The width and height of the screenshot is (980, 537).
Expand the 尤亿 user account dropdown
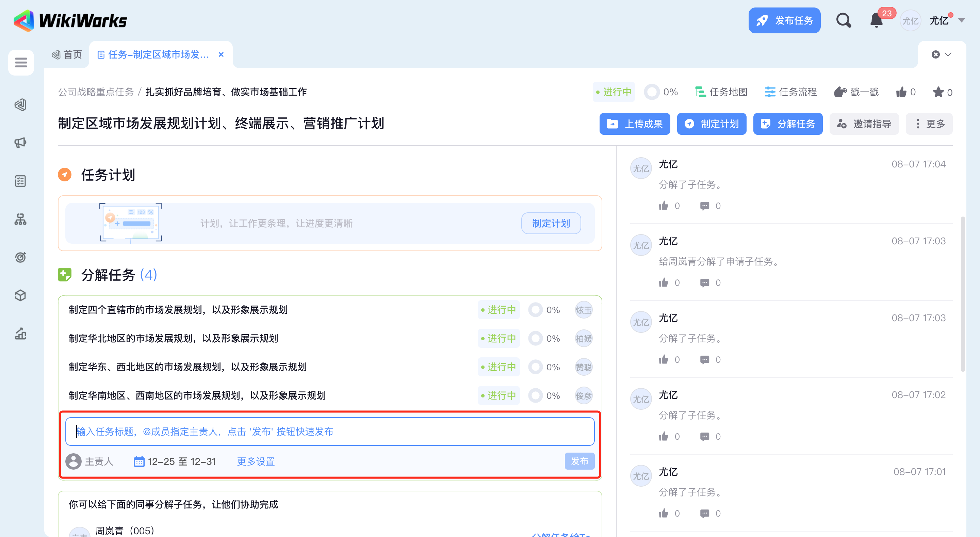click(961, 20)
